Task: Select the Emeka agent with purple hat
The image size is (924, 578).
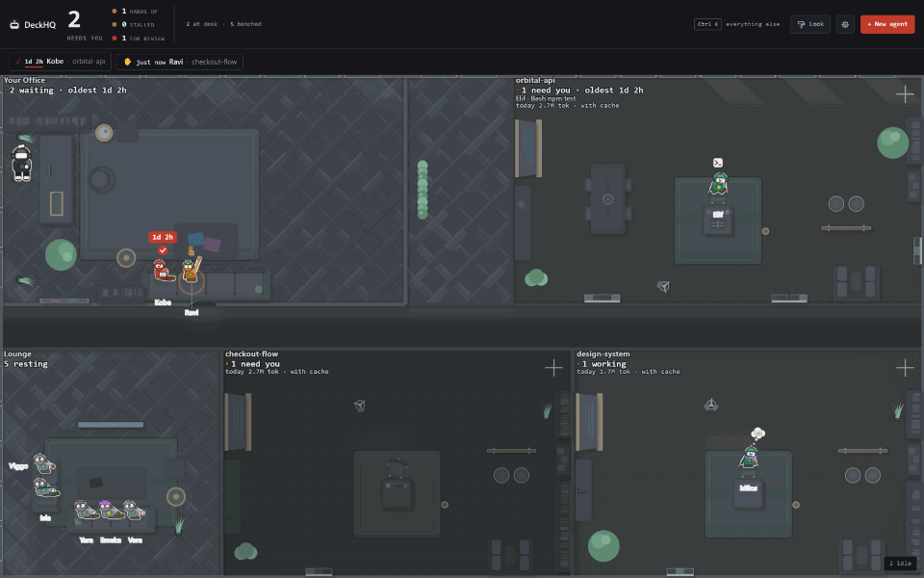Action: click(x=110, y=510)
